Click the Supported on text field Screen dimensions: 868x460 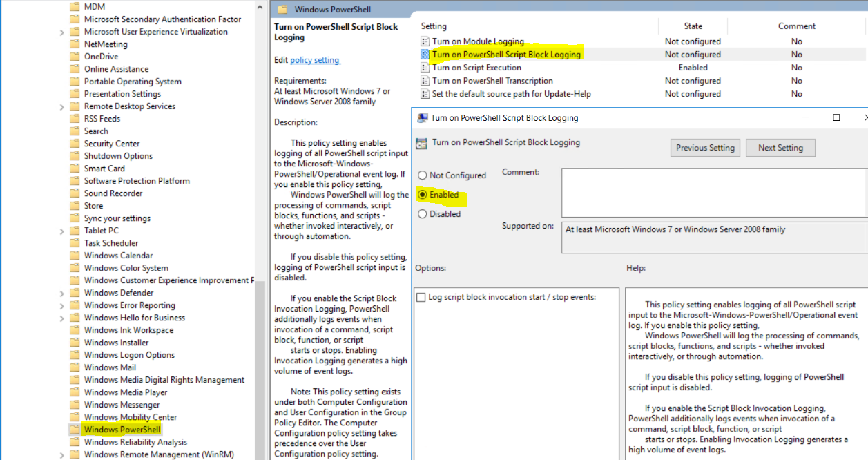click(715, 237)
